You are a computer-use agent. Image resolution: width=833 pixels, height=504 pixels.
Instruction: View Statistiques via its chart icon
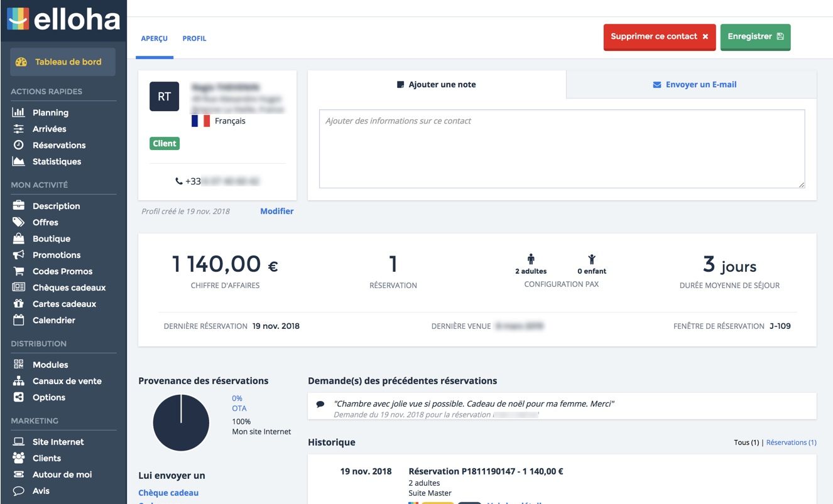(x=18, y=161)
